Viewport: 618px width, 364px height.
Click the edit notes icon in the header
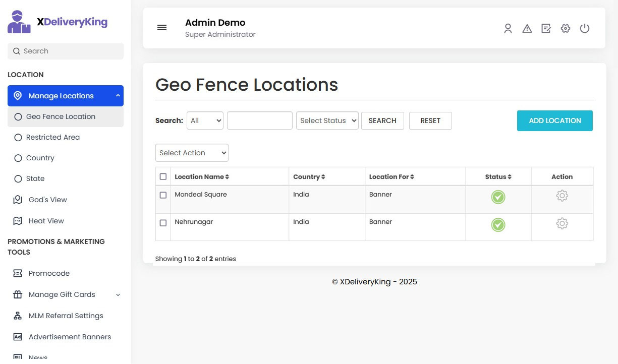[x=546, y=29]
